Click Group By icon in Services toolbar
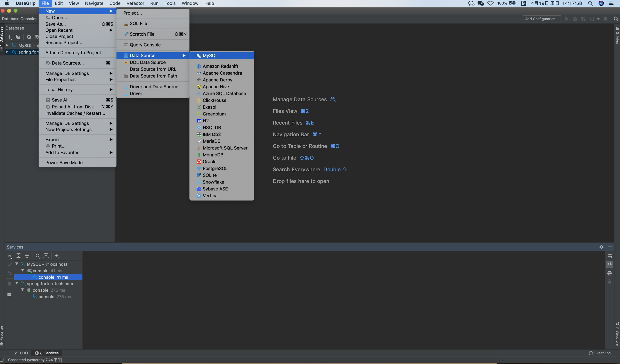This screenshot has width=620, height=364. [38, 256]
